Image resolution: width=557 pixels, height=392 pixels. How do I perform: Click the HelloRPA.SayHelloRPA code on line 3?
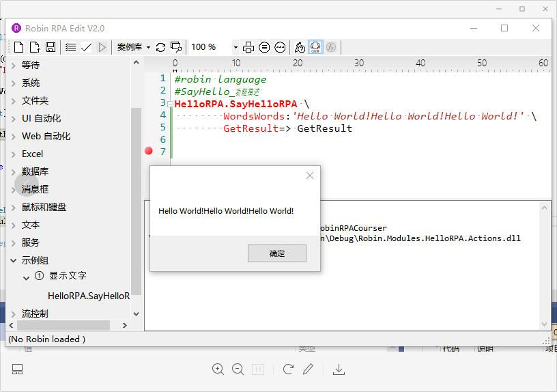click(x=235, y=104)
